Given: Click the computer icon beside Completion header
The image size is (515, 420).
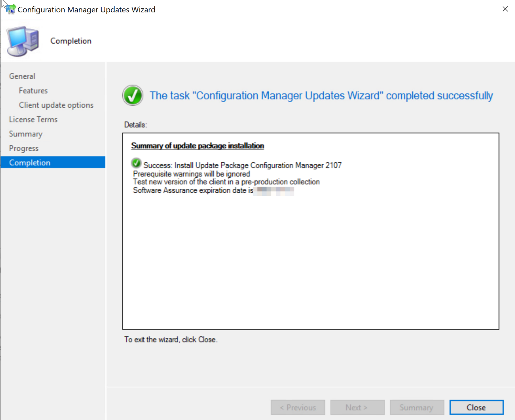Looking at the screenshot, I should coord(23,41).
